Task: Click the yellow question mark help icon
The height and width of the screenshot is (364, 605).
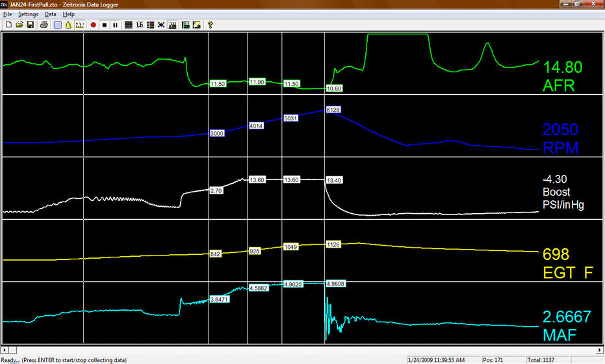Action: 211,25
